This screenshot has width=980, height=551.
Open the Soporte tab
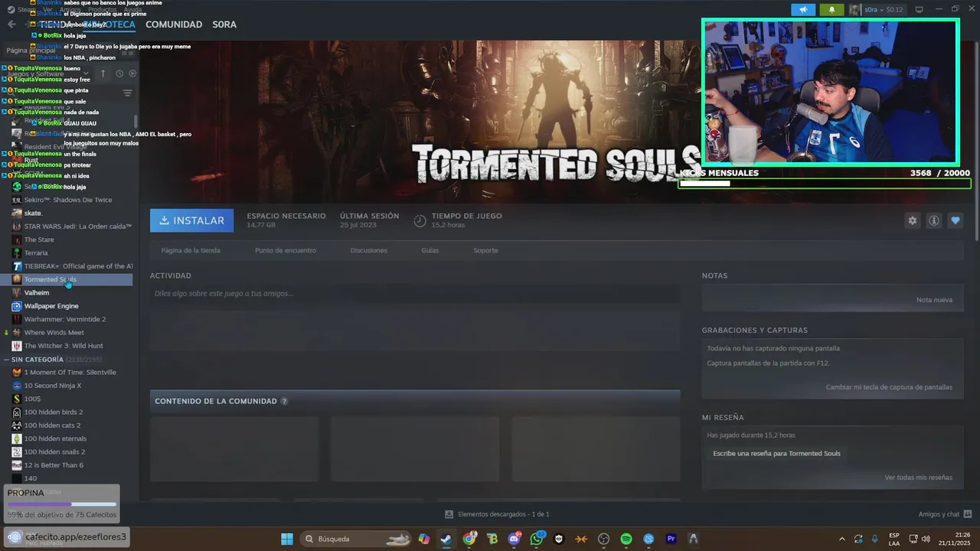(x=485, y=250)
